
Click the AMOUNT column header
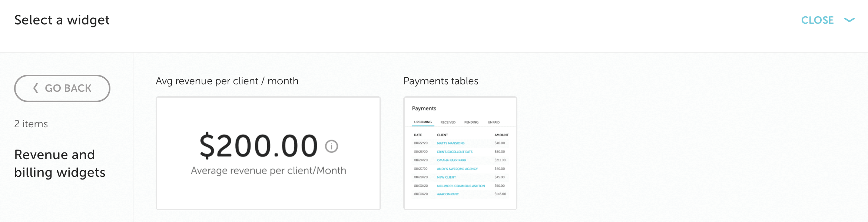501,135
